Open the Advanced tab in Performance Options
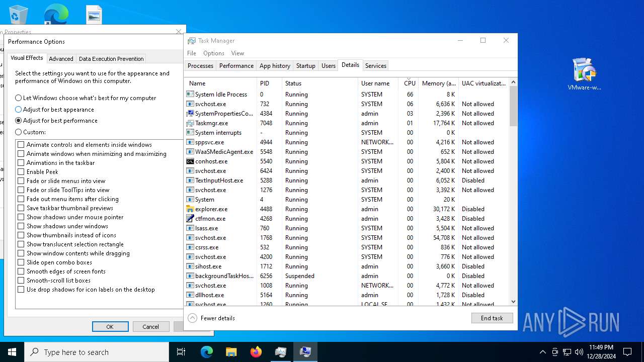The width and height of the screenshot is (644, 362). point(61,59)
